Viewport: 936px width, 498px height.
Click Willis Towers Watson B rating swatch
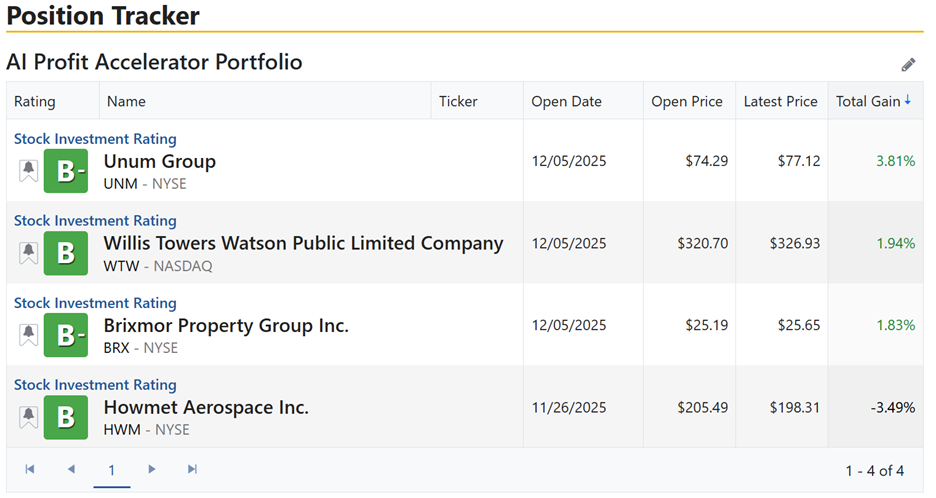pyautogui.click(x=66, y=254)
